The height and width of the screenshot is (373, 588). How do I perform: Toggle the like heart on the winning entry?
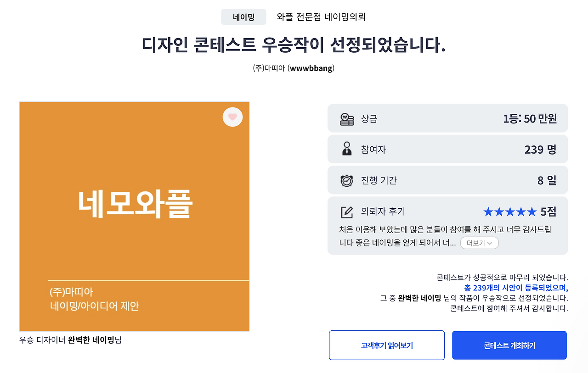coord(232,117)
